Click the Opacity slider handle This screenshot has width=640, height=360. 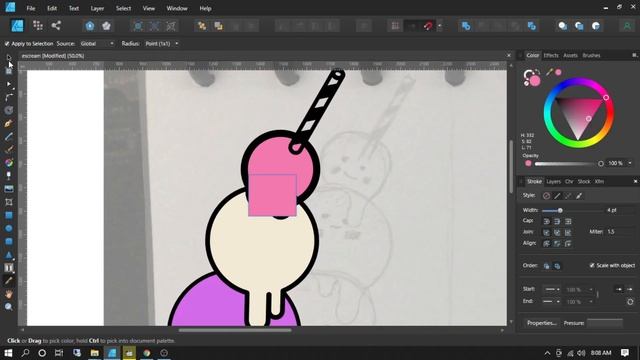pyautogui.click(x=600, y=163)
